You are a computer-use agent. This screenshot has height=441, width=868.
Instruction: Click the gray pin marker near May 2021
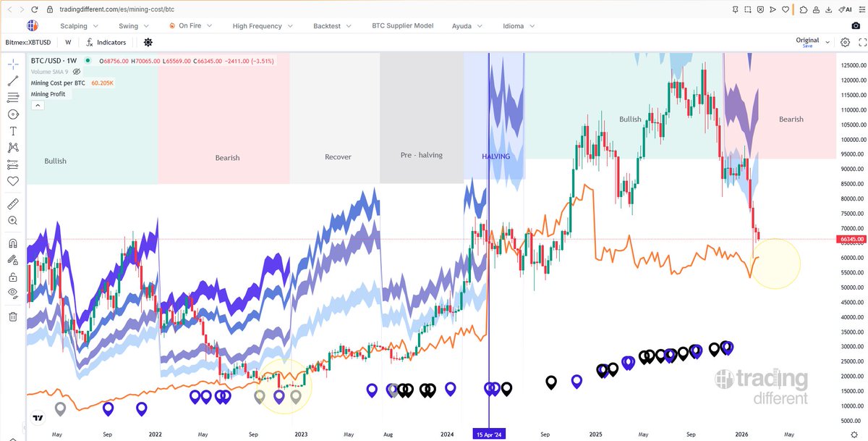60,409
